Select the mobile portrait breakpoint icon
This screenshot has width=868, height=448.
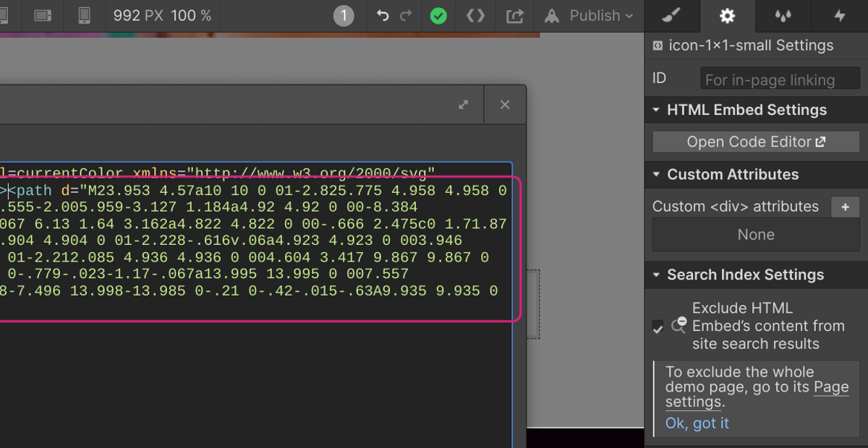coord(85,15)
